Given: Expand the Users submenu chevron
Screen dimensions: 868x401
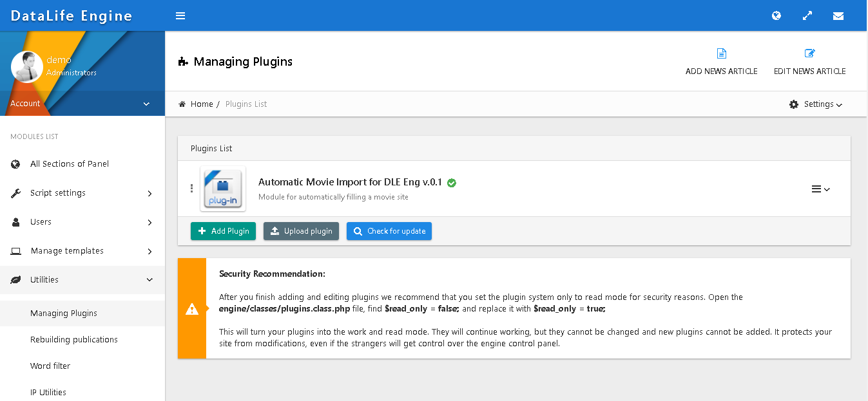Looking at the screenshot, I should 149,222.
